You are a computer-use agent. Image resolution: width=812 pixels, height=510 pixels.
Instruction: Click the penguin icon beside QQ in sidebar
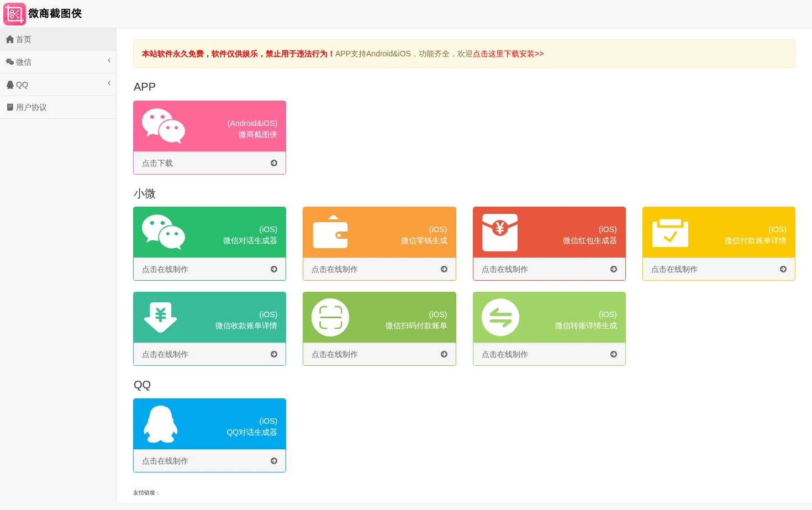tap(10, 85)
